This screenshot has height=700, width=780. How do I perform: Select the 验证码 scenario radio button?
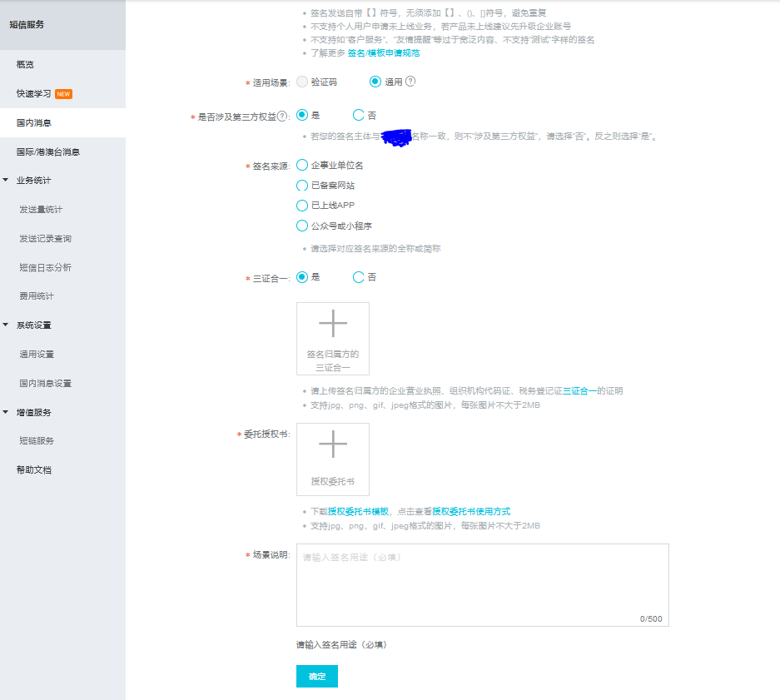point(301,81)
